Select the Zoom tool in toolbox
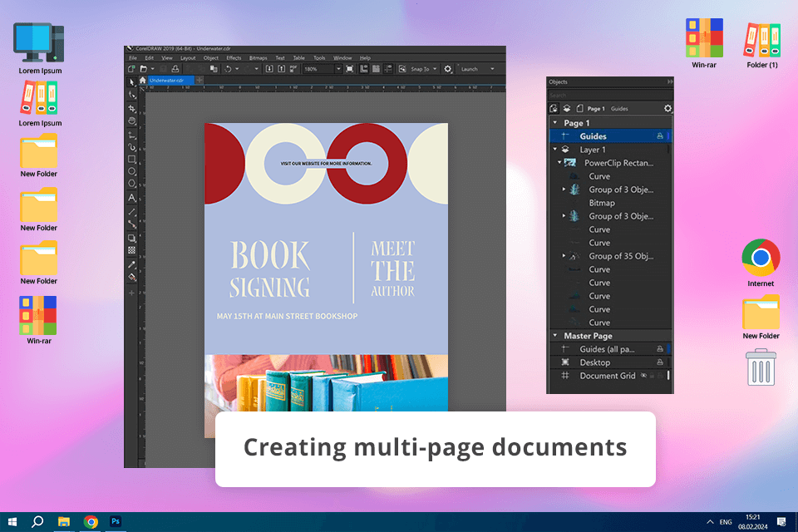This screenshot has width=798, height=532. [x=132, y=121]
